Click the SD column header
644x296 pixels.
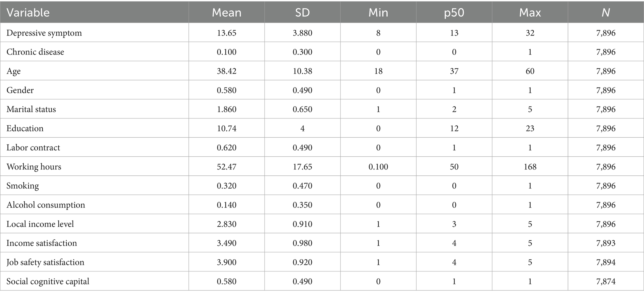pos(302,12)
